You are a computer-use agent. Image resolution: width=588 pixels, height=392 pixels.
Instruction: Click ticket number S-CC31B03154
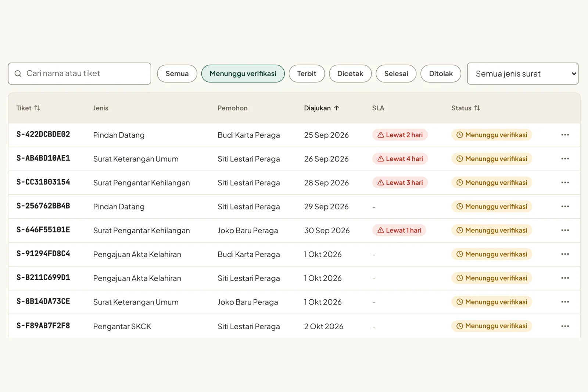point(43,182)
